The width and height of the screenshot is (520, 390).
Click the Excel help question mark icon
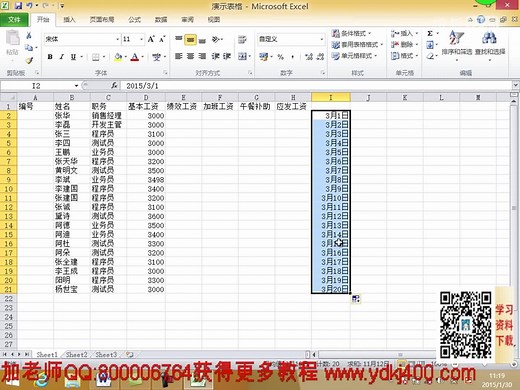click(481, 20)
